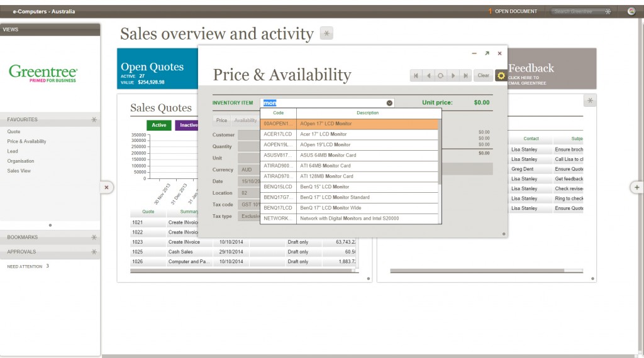Open the yellow gear settings icon
644x358 pixels.
tap(501, 75)
